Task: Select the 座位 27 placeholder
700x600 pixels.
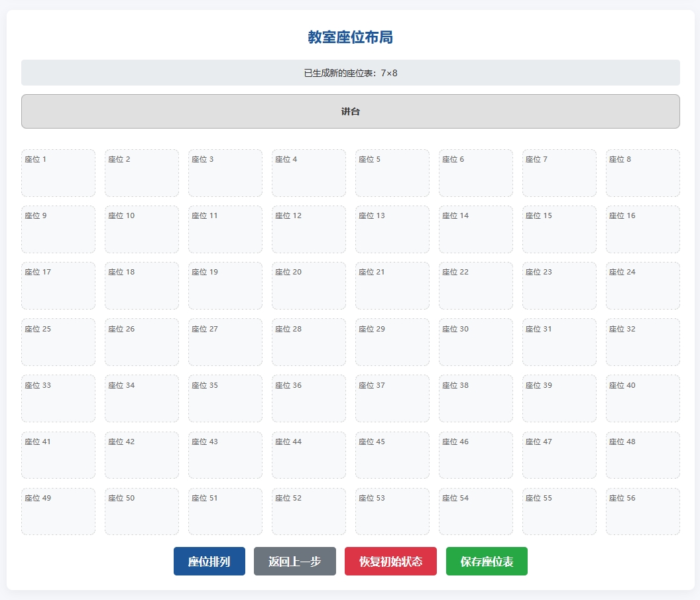Action: click(225, 342)
